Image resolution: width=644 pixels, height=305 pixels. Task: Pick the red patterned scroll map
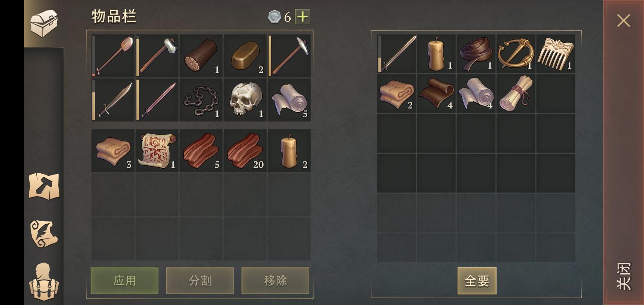click(157, 151)
